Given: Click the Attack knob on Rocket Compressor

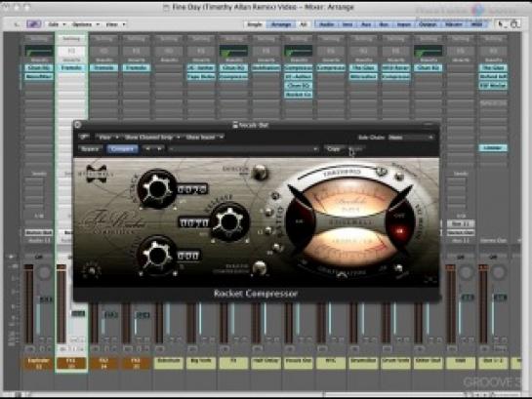Looking at the screenshot, I should 157,188.
